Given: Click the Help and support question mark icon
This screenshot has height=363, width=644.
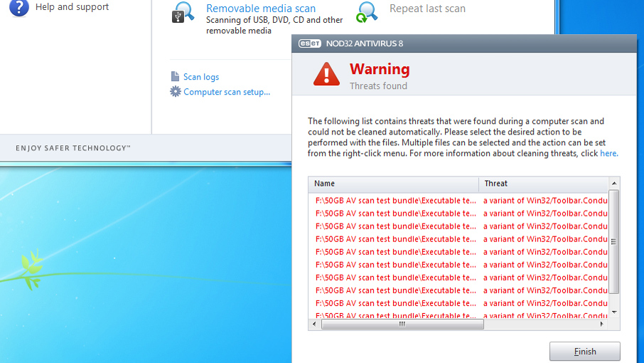Looking at the screenshot, I should coord(19,7).
